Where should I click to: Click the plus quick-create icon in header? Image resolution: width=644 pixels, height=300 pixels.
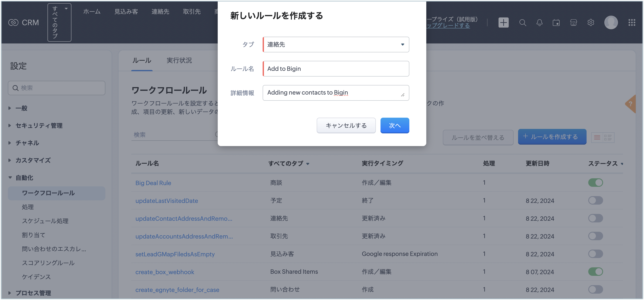pyautogui.click(x=503, y=22)
